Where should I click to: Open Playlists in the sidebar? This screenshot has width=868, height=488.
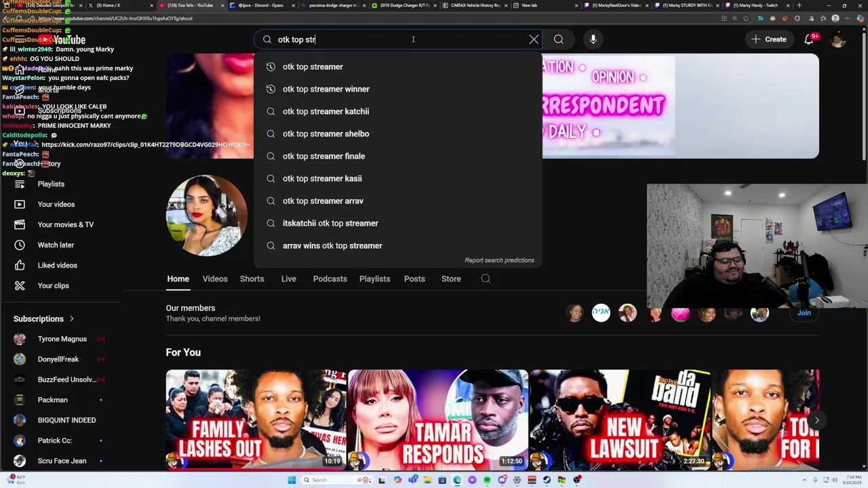[51, 184]
